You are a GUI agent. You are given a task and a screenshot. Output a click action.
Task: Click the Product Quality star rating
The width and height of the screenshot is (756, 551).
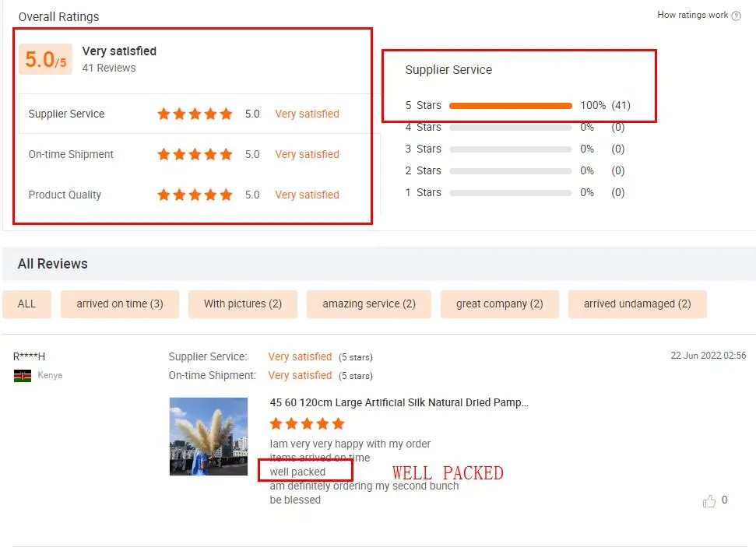195,195
